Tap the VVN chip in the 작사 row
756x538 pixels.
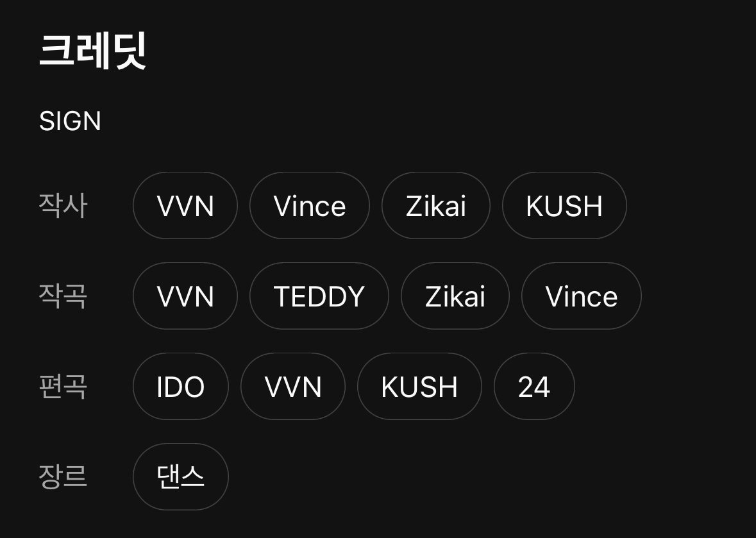click(185, 206)
